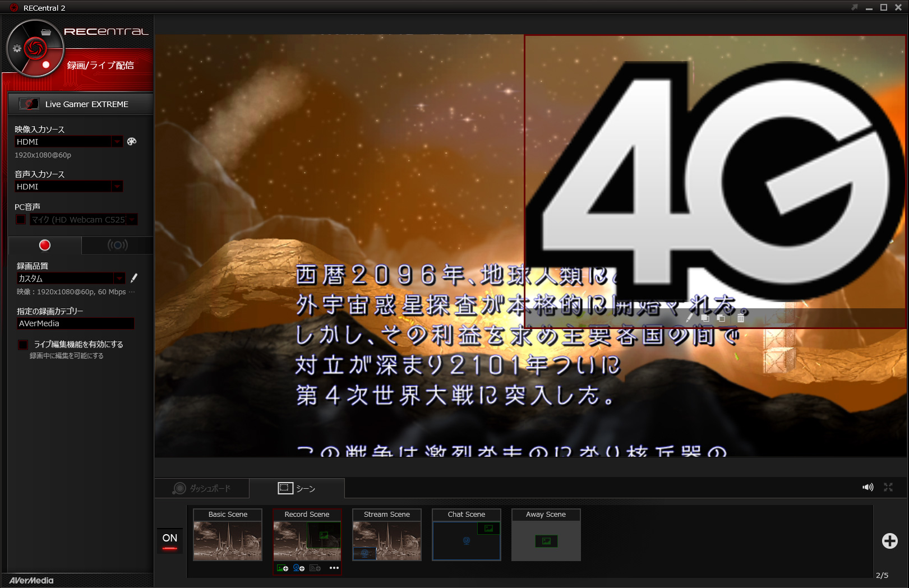Select the Away Scene thumbnail
The height and width of the screenshot is (588, 909).
[x=546, y=535]
